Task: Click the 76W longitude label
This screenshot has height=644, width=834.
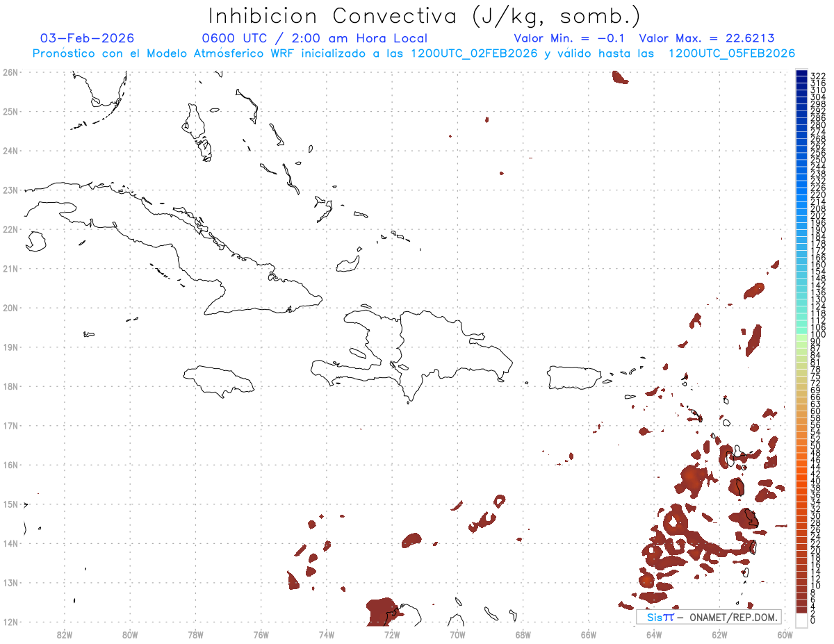Action: pyautogui.click(x=261, y=634)
